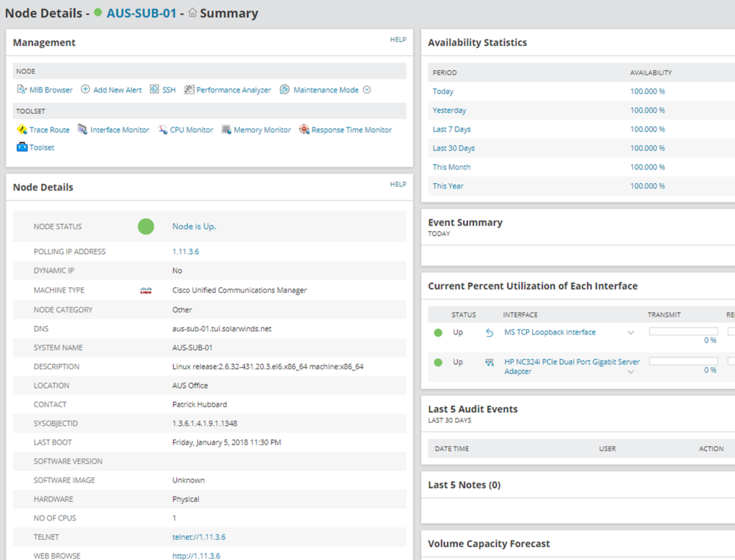This screenshot has width=735, height=560.
Task: Click the Cisco logo in Machine Type row
Action: [x=146, y=290]
